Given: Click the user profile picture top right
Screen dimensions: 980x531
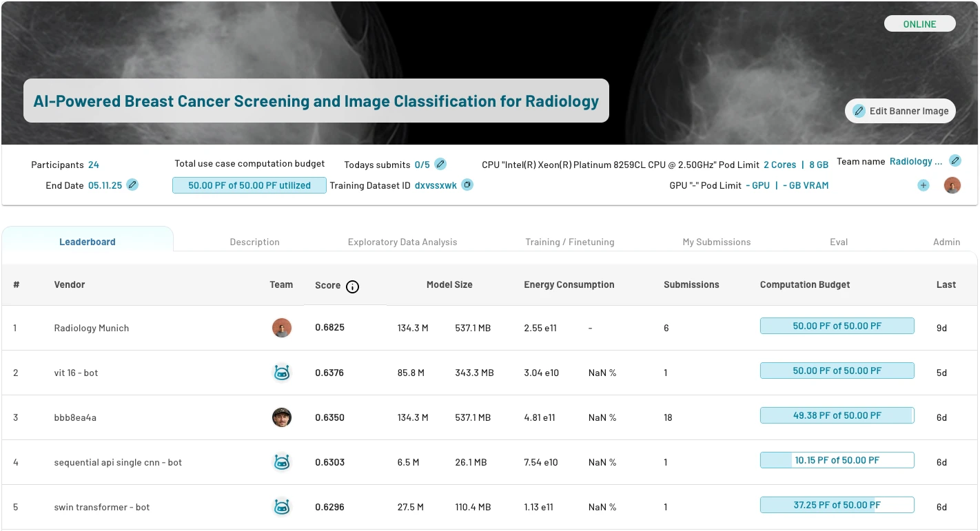Looking at the screenshot, I should point(952,185).
